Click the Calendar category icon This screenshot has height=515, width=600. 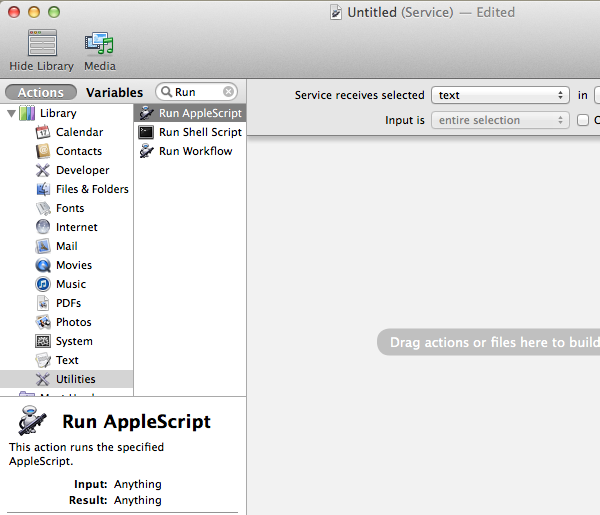pyautogui.click(x=43, y=132)
